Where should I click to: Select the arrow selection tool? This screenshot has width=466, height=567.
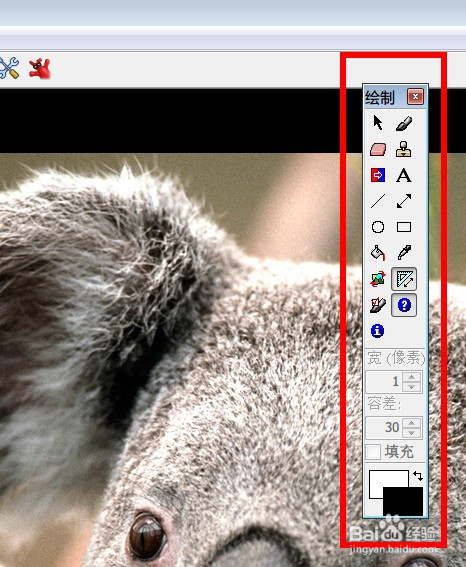click(378, 123)
